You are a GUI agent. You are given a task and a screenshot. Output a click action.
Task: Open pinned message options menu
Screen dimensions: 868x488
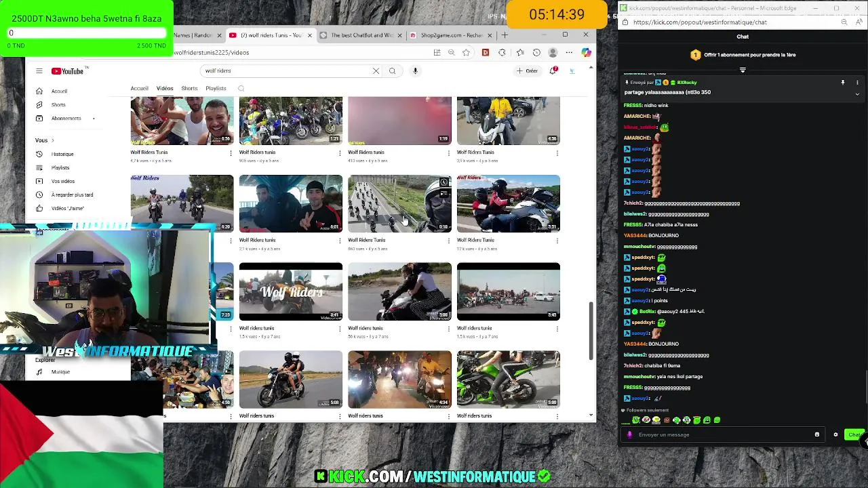pyautogui.click(x=857, y=82)
